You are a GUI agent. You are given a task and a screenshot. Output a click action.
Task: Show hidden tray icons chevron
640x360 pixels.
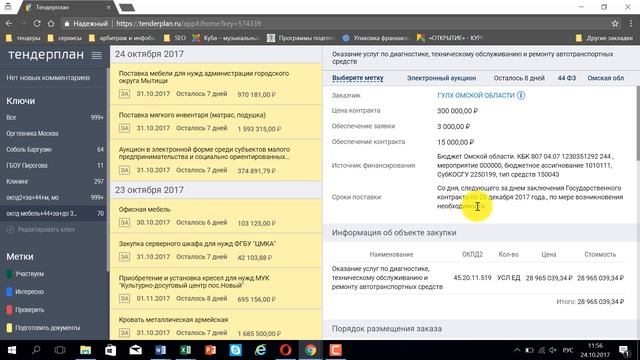(517, 350)
